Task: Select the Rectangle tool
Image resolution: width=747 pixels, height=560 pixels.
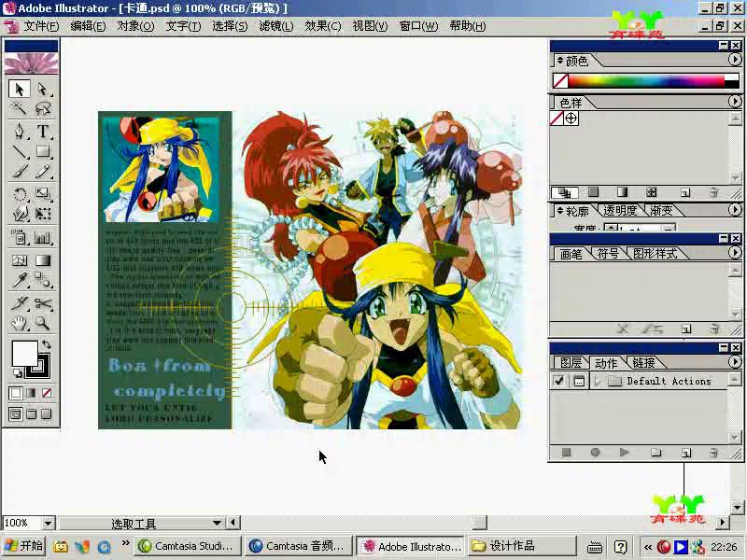Action: click(42, 151)
